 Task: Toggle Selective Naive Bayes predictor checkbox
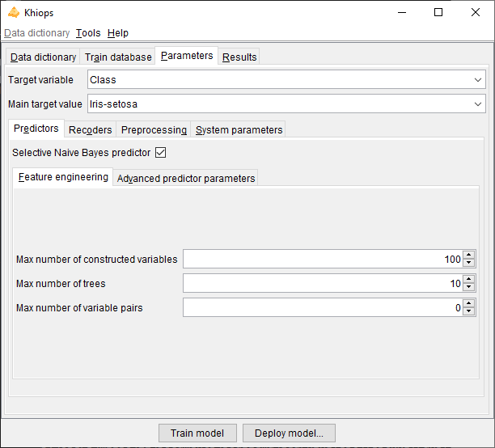160,152
